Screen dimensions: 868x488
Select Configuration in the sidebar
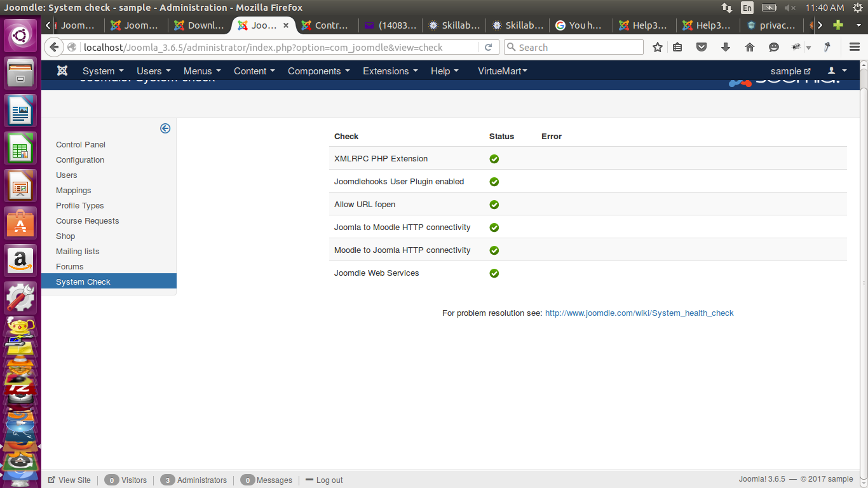[80, 160]
